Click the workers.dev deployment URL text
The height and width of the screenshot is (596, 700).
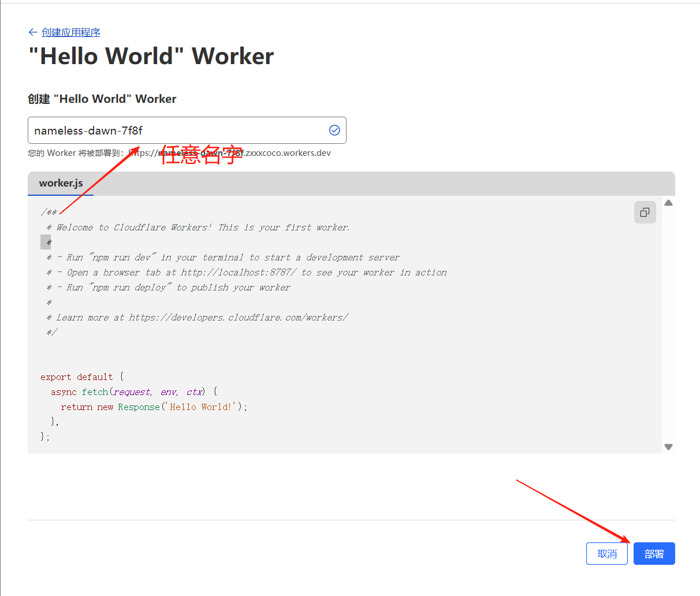[x=230, y=153]
